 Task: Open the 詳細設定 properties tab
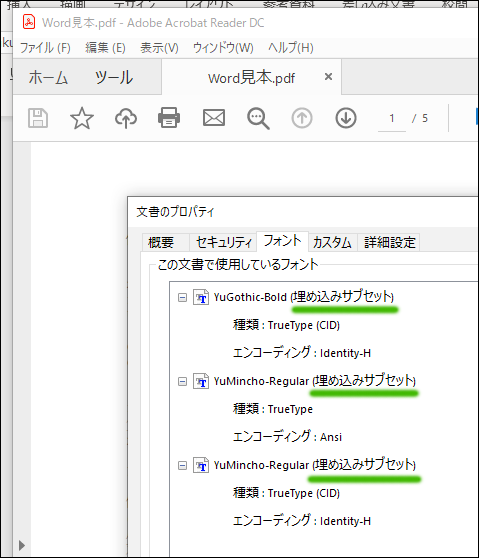(x=389, y=242)
